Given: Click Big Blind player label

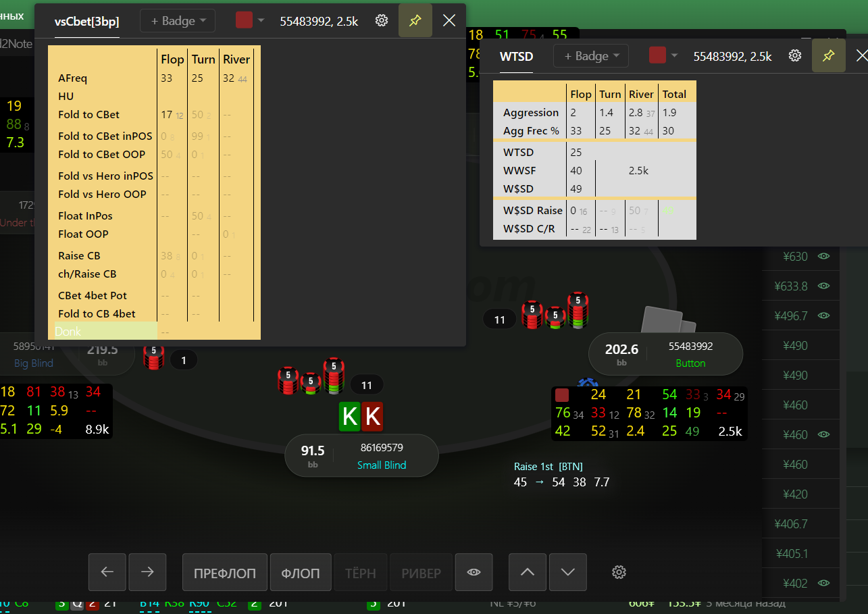Looking at the screenshot, I should click(x=34, y=363).
